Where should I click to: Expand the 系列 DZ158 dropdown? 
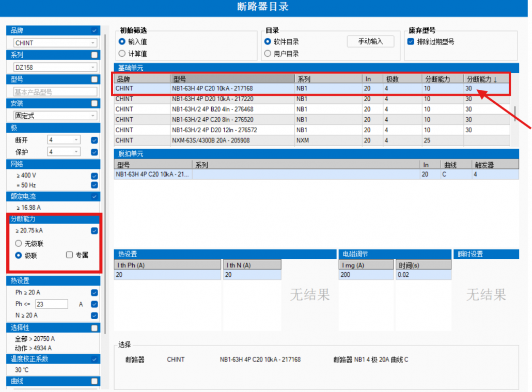point(55,67)
